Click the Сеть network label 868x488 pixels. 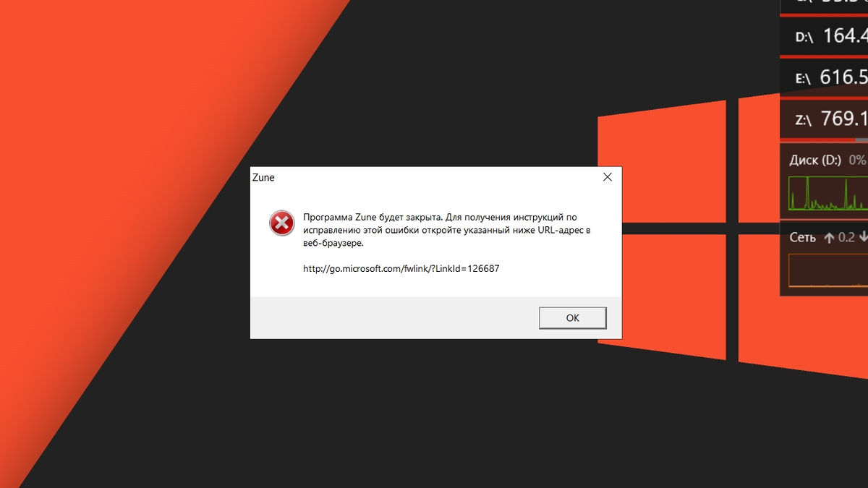pyautogui.click(x=803, y=237)
